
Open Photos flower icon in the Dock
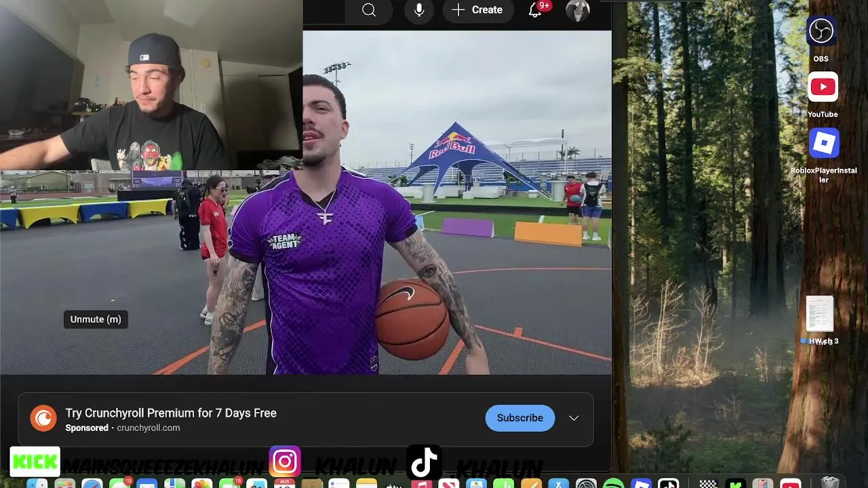(202, 484)
